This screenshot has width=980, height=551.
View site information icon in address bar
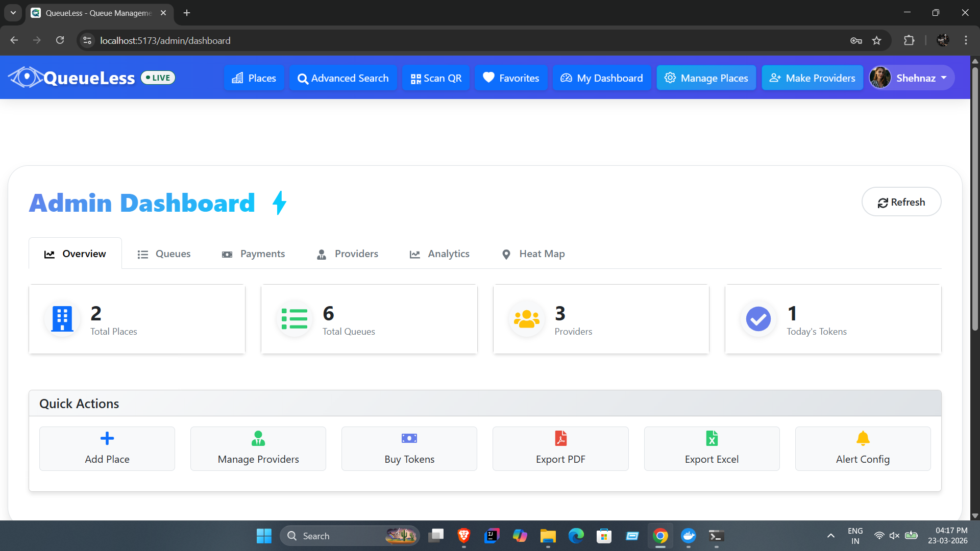(87, 40)
